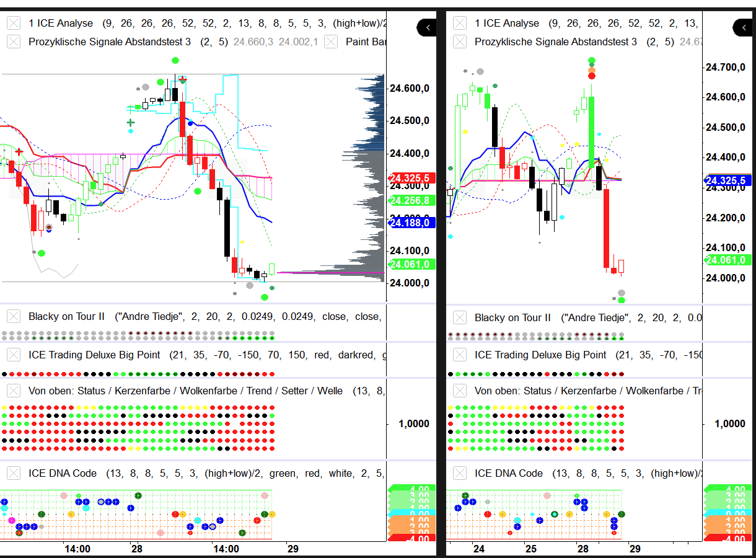Remove the Paint Bar indicator

[x=332, y=42]
